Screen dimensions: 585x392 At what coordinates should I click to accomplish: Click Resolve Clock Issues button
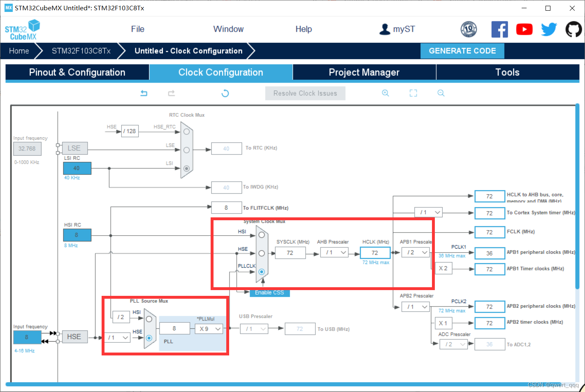305,93
